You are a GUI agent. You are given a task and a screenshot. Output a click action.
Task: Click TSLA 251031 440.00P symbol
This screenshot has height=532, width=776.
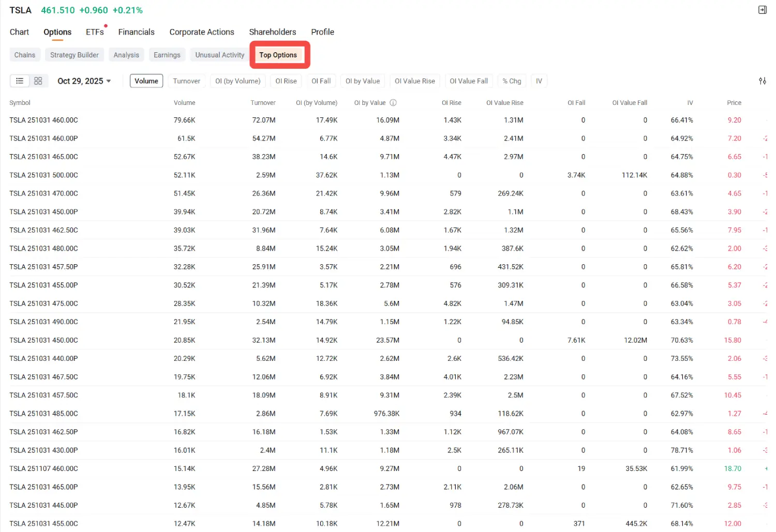point(43,359)
